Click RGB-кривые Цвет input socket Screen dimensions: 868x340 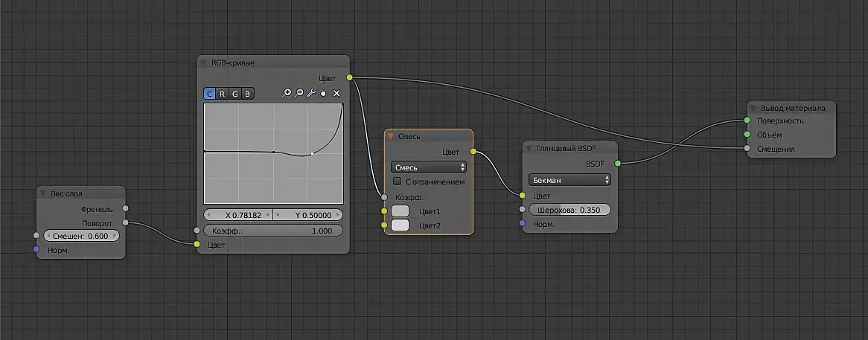(x=197, y=244)
